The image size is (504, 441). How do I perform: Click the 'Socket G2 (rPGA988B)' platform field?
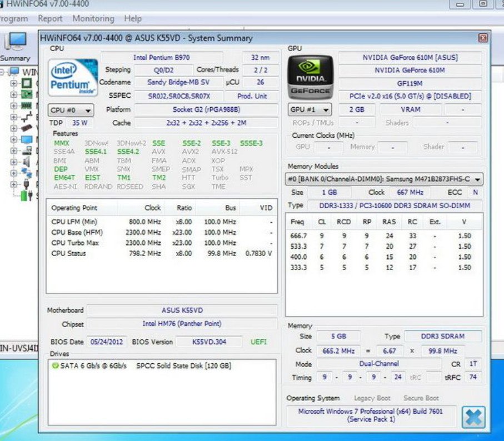click(x=206, y=109)
